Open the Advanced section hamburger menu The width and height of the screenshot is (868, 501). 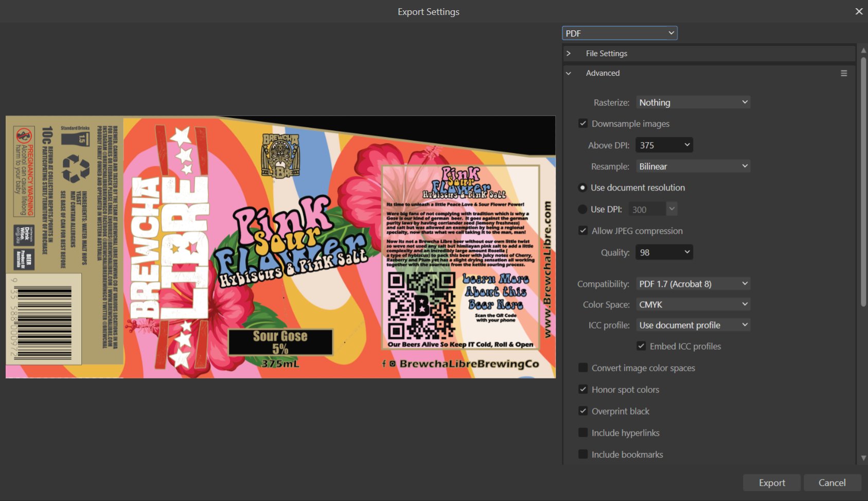pos(844,74)
